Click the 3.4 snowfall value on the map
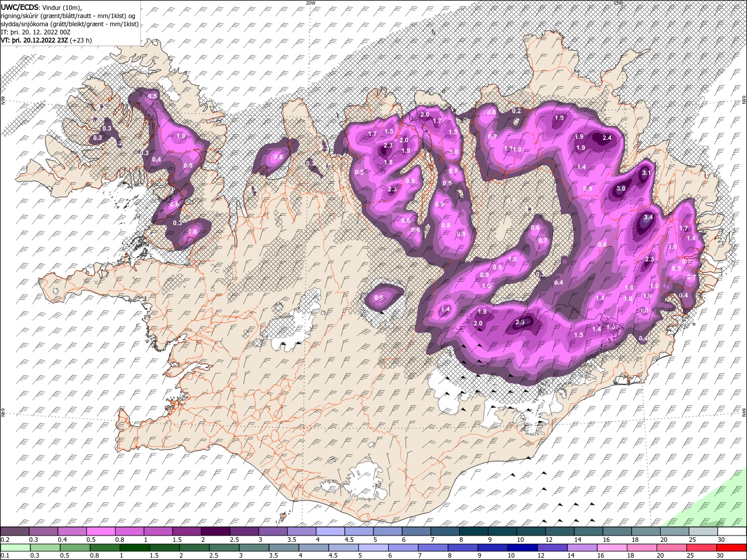 (648, 217)
